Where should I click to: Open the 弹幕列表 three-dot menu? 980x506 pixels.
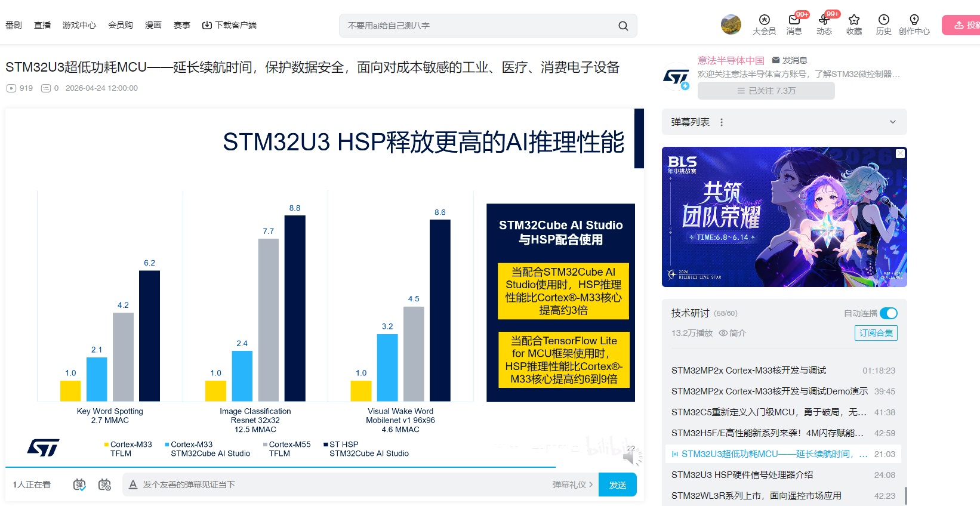pos(722,122)
